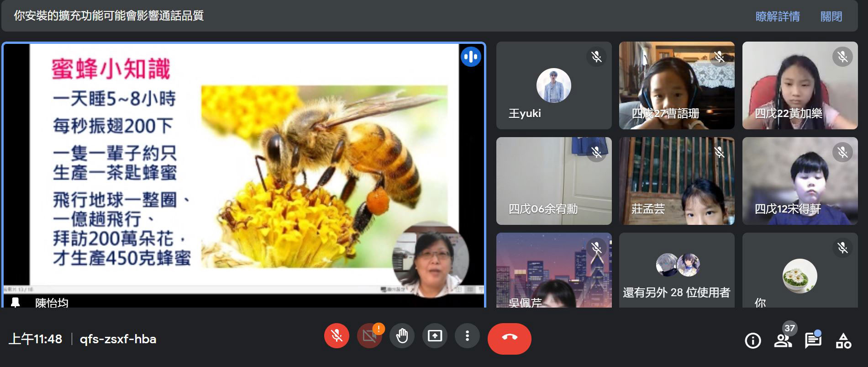Select the 四戊27曹語珊 video tile
This screenshot has height=367, width=868.
[x=677, y=85]
